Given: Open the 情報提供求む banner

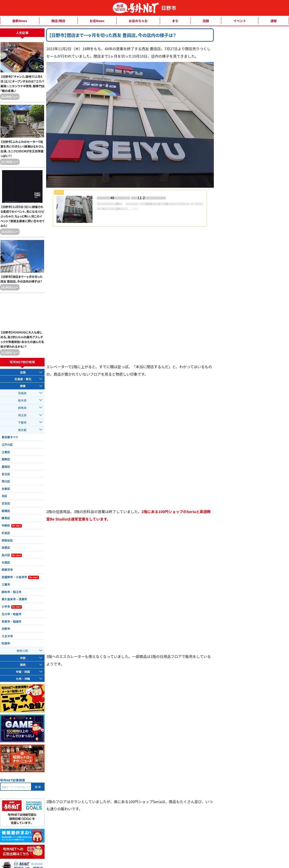Looking at the screenshot, I should click(x=22, y=836).
